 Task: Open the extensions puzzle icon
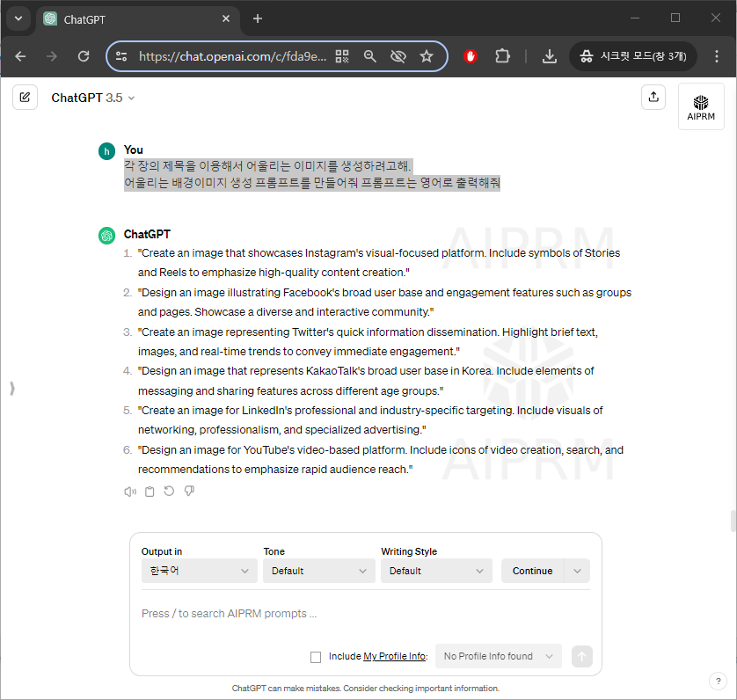[x=502, y=56]
